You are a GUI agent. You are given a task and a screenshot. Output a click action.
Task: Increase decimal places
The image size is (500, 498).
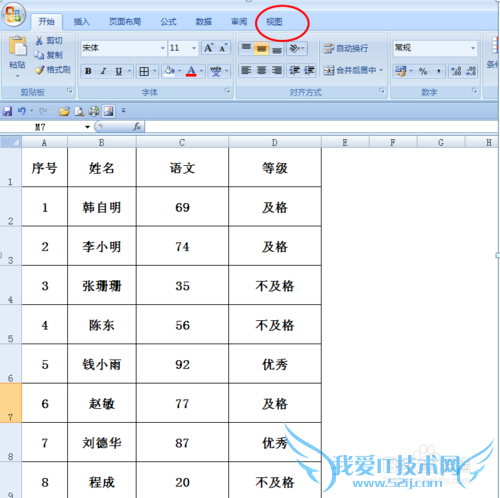coord(456,71)
